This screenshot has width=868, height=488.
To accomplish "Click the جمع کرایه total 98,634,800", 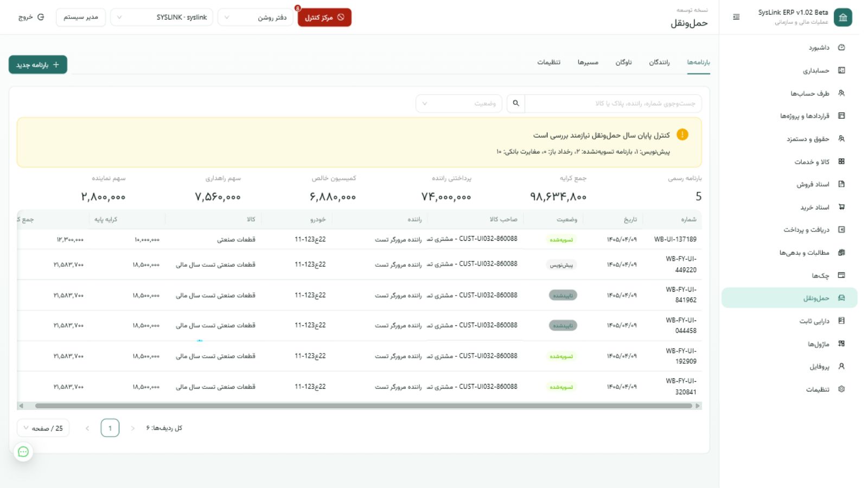I will coord(558,197).
